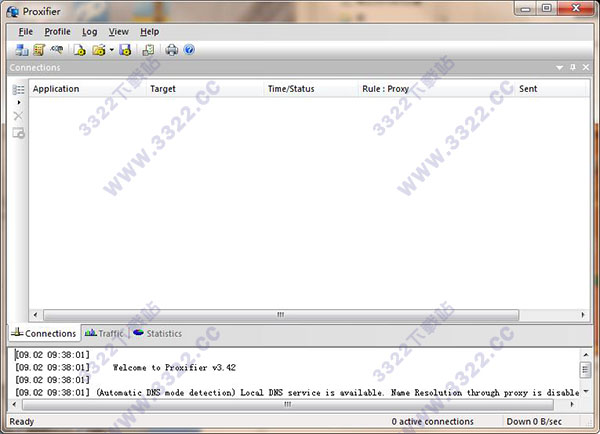Click right arrow of log horizontal scrollbar
Image resolution: width=600 pixels, height=434 pixels.
(x=572, y=404)
